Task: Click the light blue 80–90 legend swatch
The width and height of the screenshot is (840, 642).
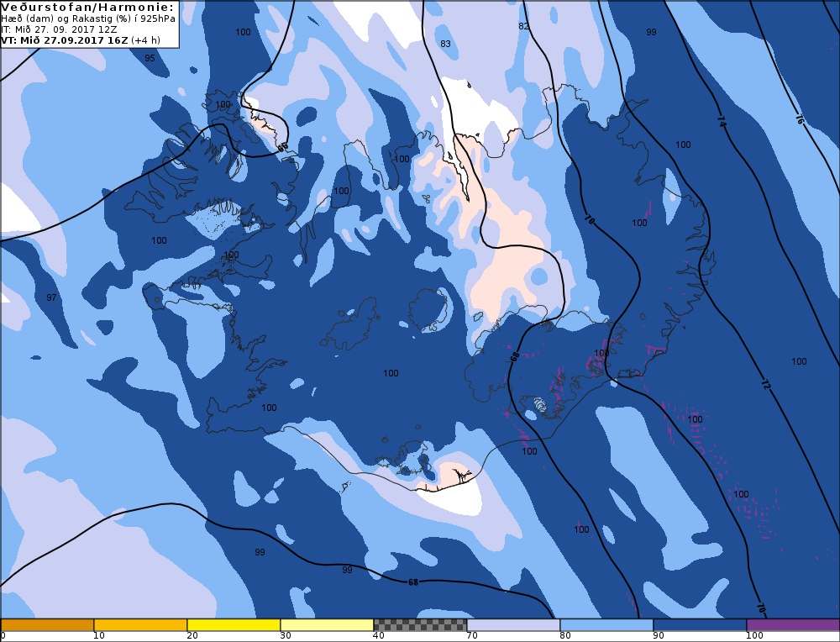Action: [606, 625]
